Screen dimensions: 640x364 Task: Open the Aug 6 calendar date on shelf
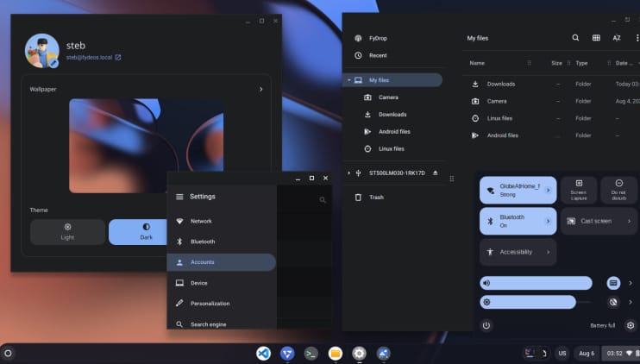(x=587, y=354)
